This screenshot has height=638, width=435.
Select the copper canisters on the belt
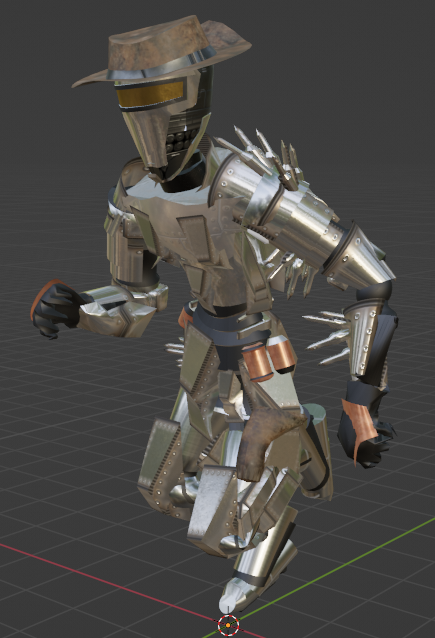point(269,357)
